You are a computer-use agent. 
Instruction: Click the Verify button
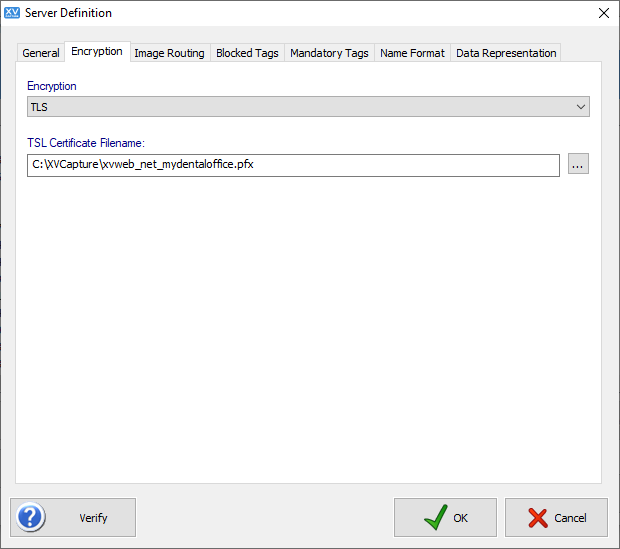tap(73, 517)
